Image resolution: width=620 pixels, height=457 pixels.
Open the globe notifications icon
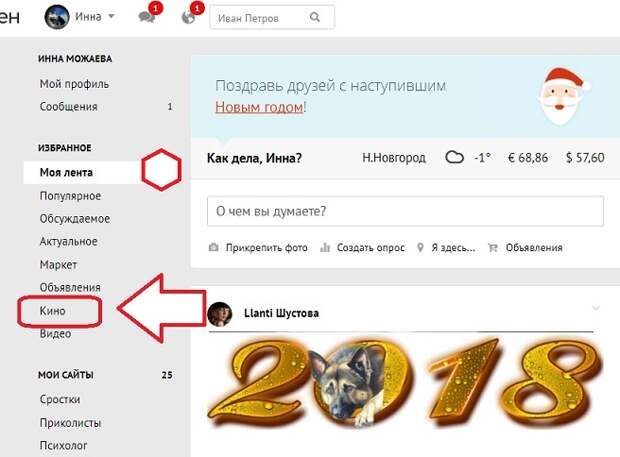click(x=189, y=17)
